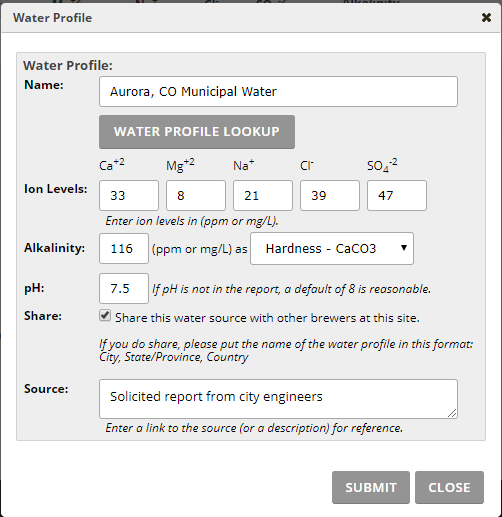Uncheck the share water source checkbox
Viewport: 502px width, 517px height.
105,315
